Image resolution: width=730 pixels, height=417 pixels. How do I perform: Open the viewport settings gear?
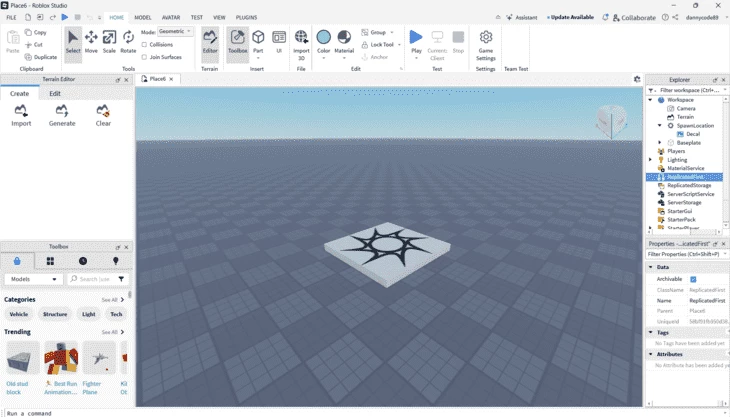(637, 79)
